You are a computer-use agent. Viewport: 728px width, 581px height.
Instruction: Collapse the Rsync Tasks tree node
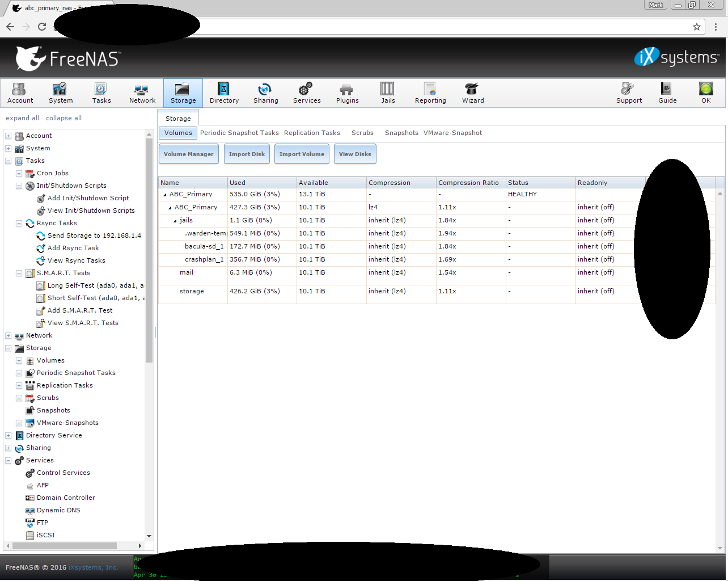(x=19, y=224)
